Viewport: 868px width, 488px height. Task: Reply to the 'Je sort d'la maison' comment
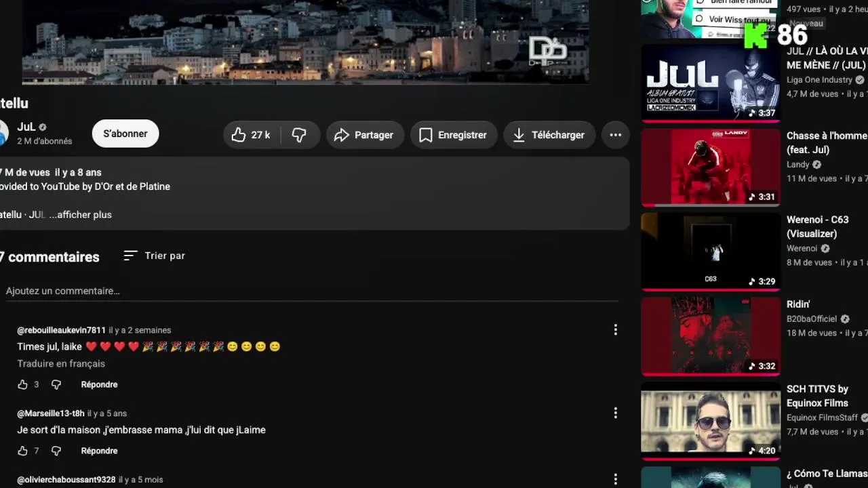pos(99,451)
